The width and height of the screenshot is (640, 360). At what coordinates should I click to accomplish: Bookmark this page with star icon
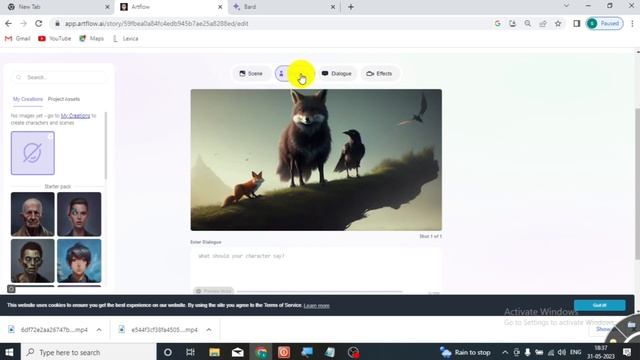(x=558, y=24)
